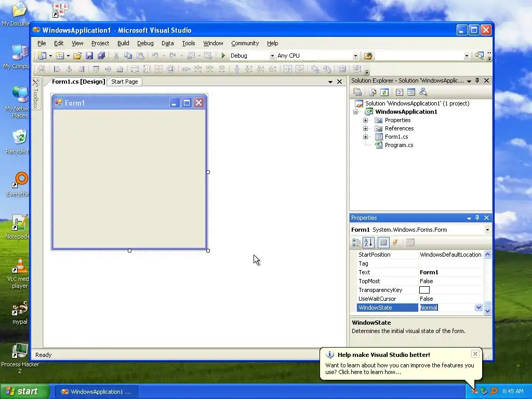This screenshot has height=399, width=532.
Task: Click the properties grid scroll down arrow
Action: 487,311
